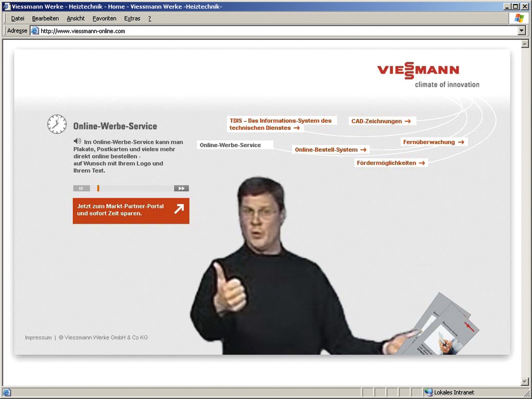Click the 'Lokales Intranet' status text
Image resolution: width=532 pixels, height=399 pixels.
pyautogui.click(x=454, y=392)
